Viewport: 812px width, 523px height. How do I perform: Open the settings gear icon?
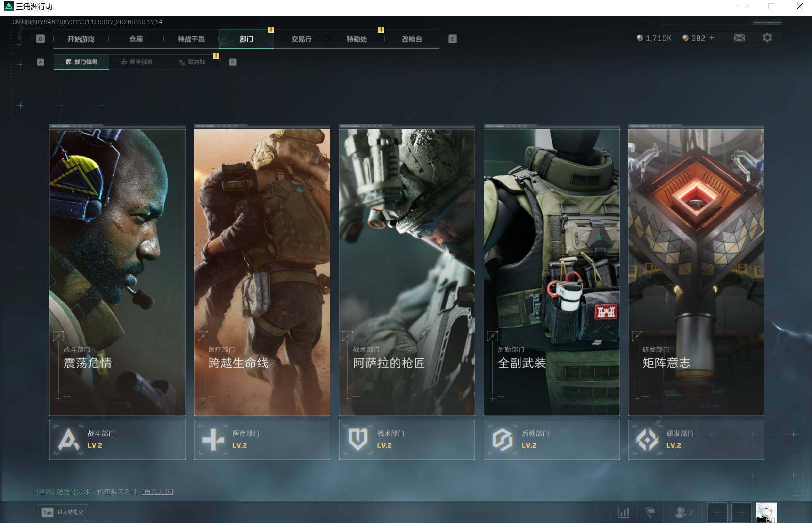tap(767, 38)
